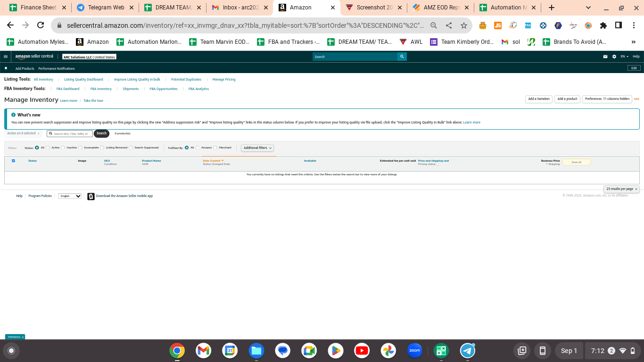
Task: Switch to the AMZ EOD Report tab
Action: coord(442,8)
